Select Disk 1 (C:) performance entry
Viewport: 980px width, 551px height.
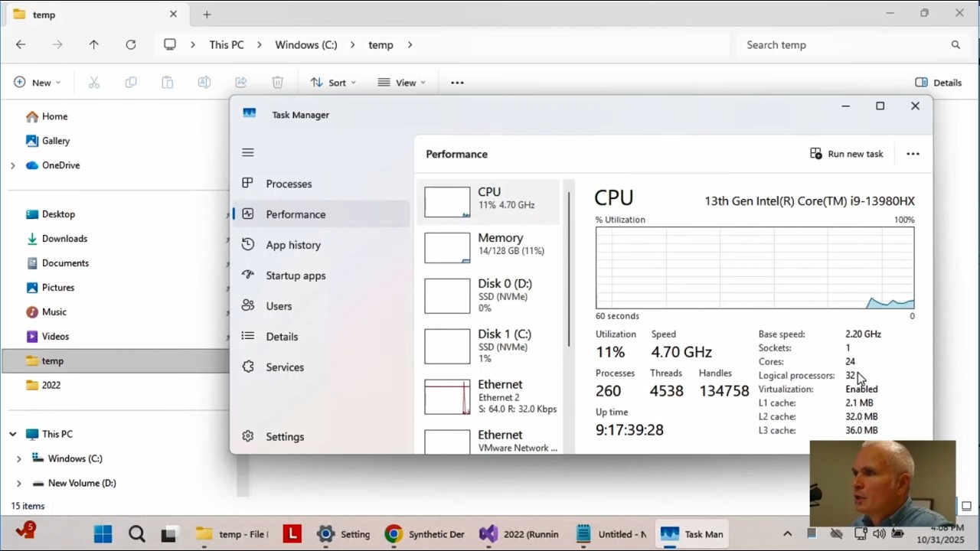(x=490, y=346)
